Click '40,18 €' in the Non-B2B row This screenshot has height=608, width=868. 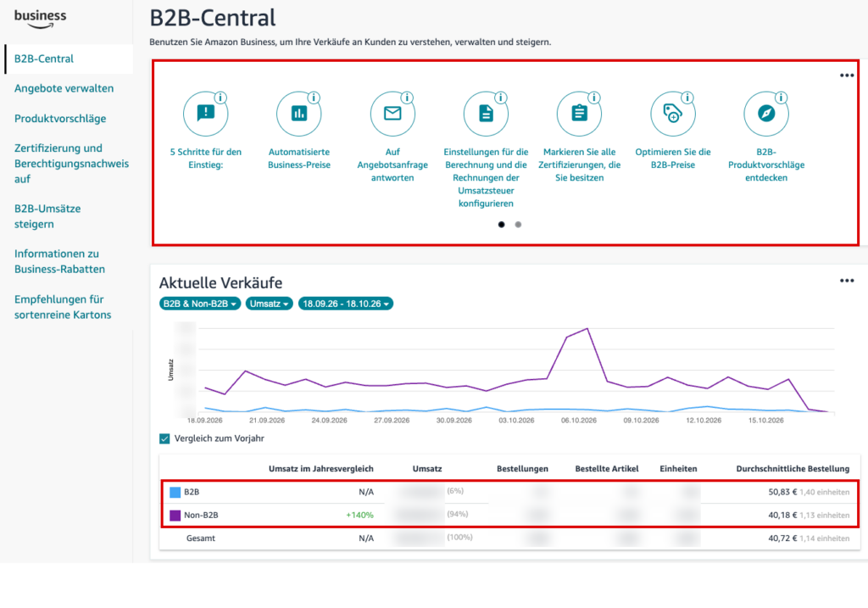point(782,515)
